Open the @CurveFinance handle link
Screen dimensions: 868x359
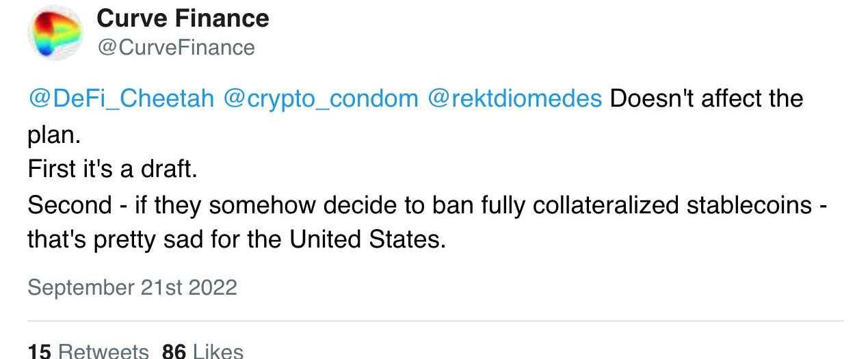coord(176,47)
